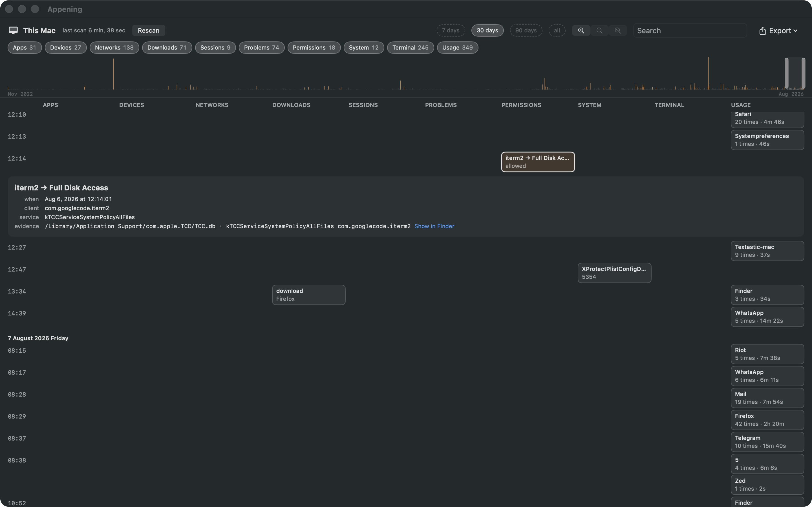Toggle the Permissions 18 category filter
812x507 pixels.
314,48
